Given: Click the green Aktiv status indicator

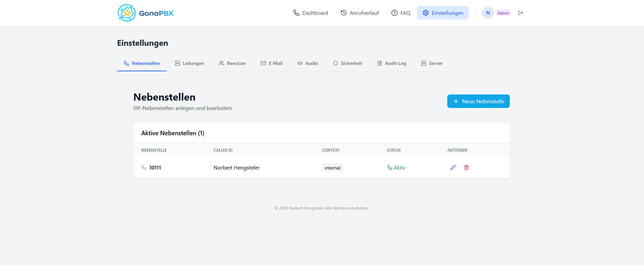Looking at the screenshot, I should (x=396, y=167).
